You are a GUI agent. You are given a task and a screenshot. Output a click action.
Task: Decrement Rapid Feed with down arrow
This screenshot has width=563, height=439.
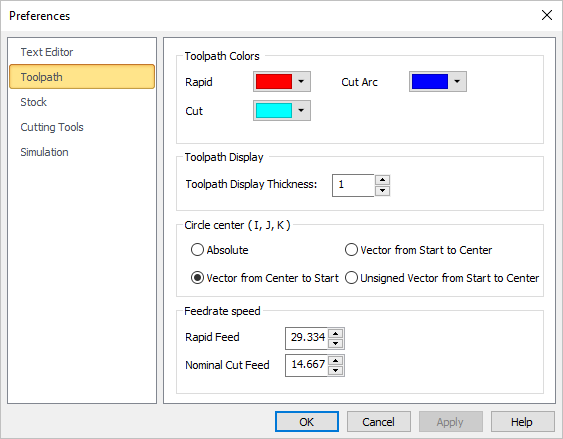[336, 344]
